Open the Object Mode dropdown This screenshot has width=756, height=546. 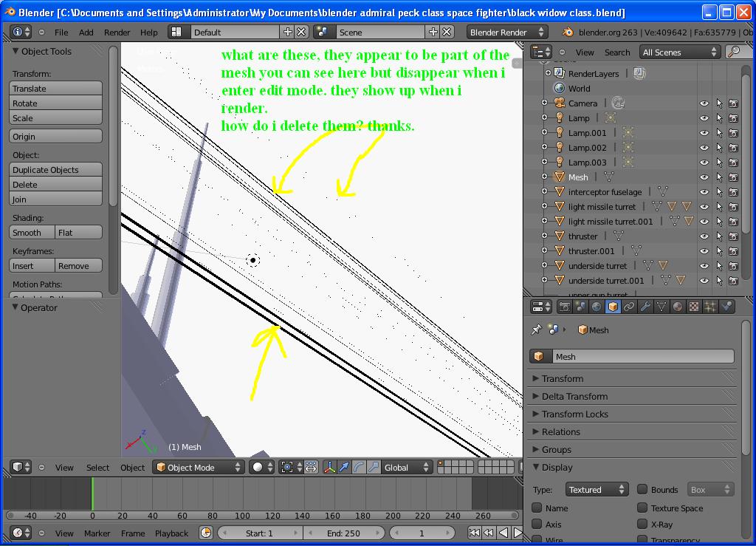pyautogui.click(x=199, y=468)
